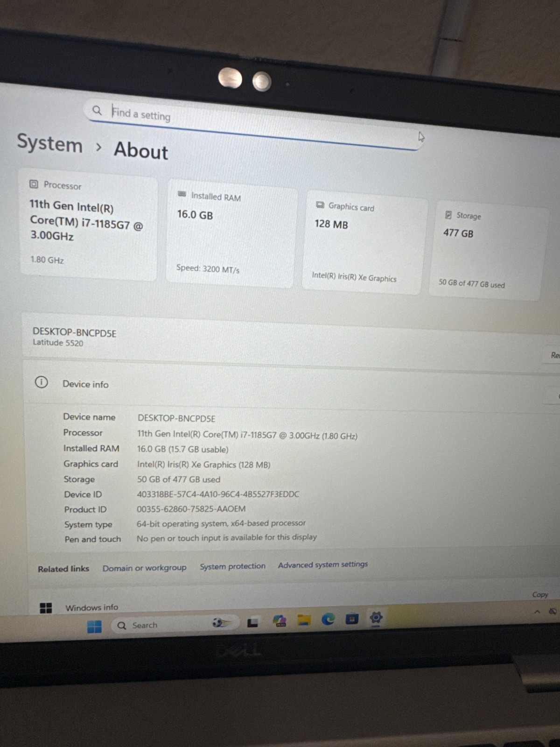Screen dimensions: 560x747
Task: Select the Processor summary card
Action: (x=88, y=224)
